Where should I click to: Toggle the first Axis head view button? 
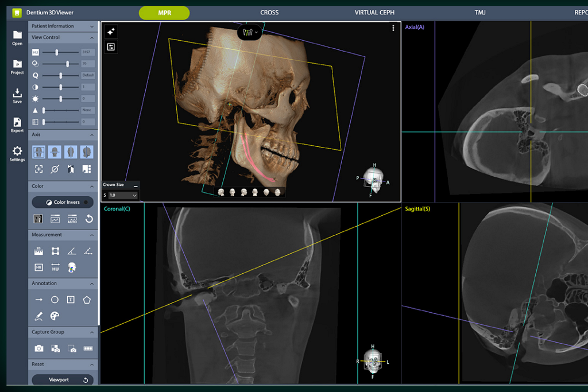click(38, 152)
